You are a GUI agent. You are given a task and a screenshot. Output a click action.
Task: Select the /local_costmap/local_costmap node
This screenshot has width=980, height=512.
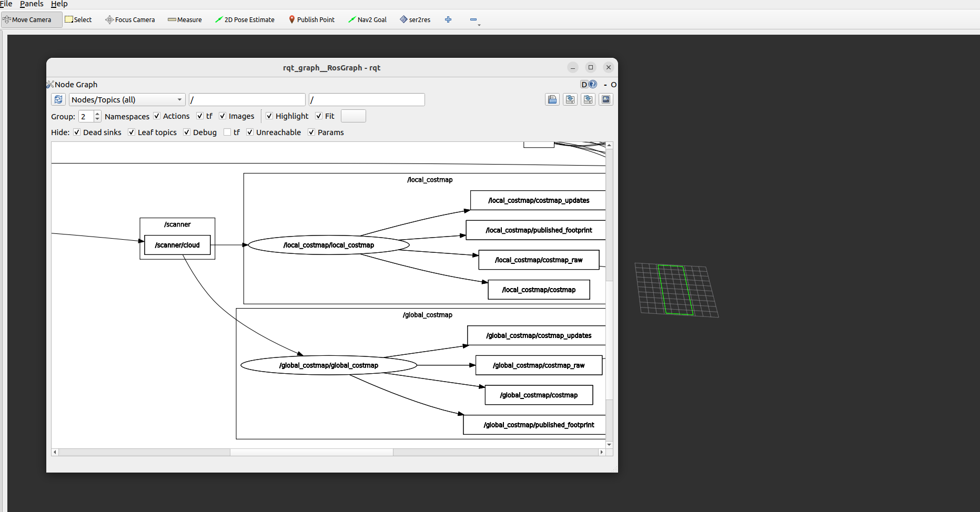[329, 245]
